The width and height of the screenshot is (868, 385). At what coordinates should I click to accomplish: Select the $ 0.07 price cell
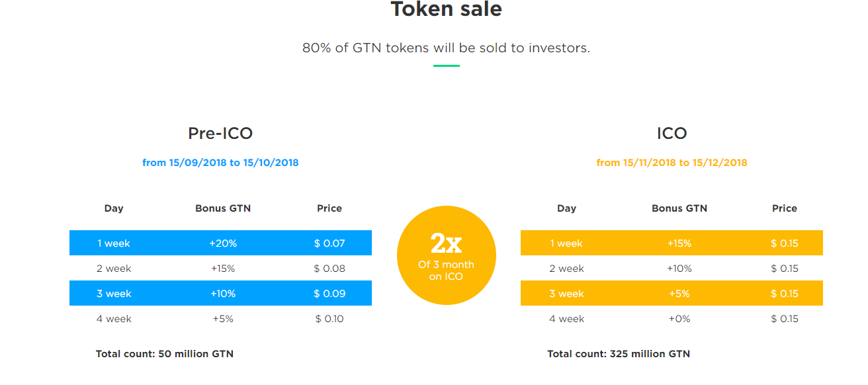329,243
